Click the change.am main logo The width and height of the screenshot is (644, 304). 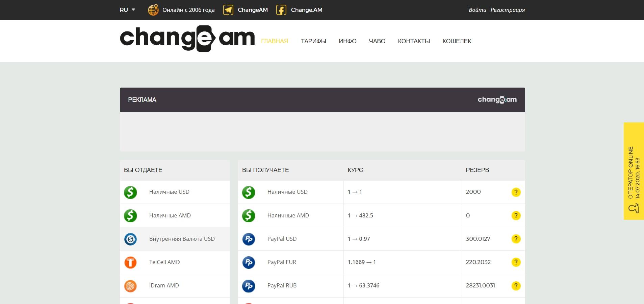pyautogui.click(x=187, y=39)
